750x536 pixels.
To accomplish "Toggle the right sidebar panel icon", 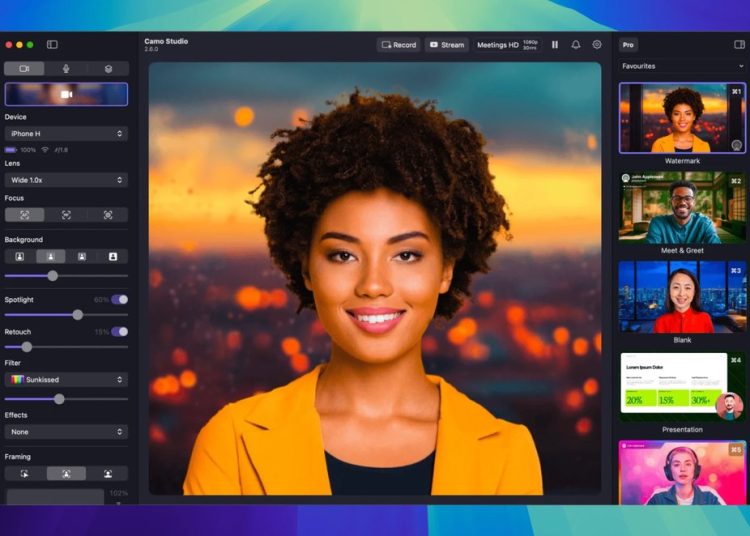I will [739, 44].
